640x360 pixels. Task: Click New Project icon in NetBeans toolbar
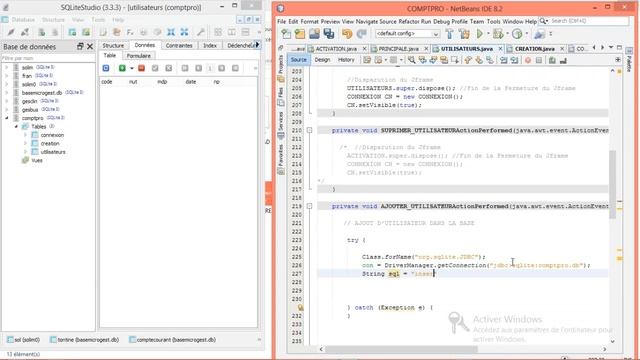[300, 34]
